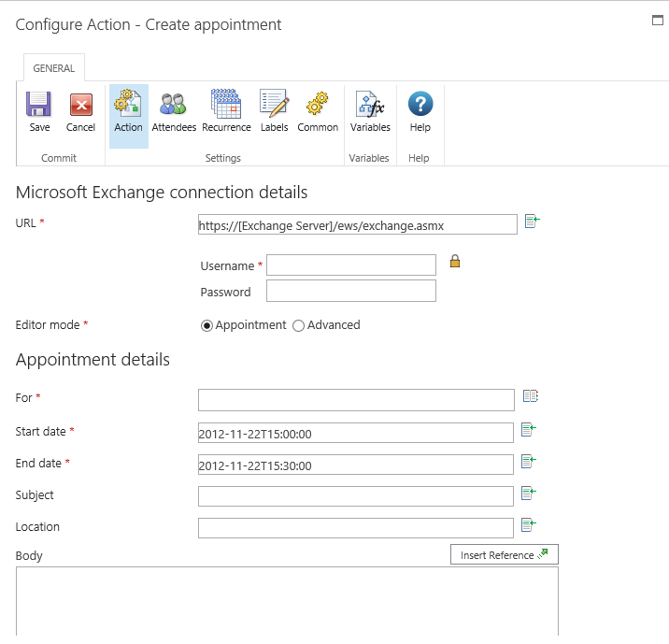
Task: Select the Appointment editor mode
Action: click(x=206, y=325)
